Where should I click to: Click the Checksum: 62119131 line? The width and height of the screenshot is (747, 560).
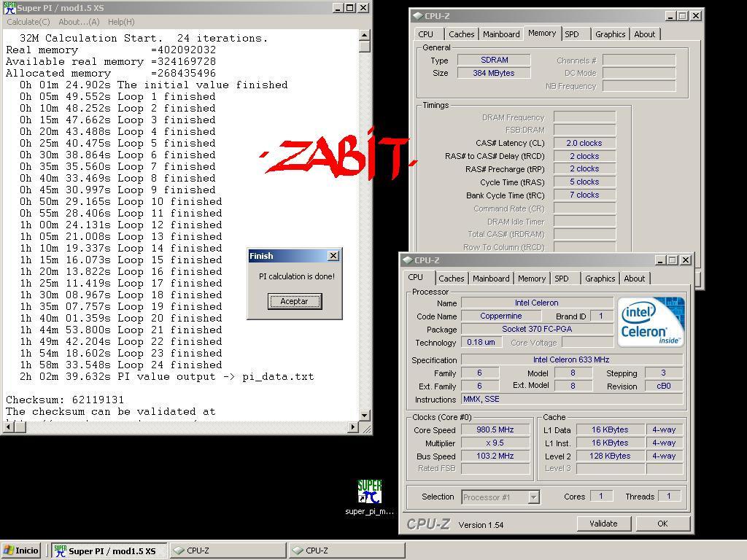tap(65, 400)
